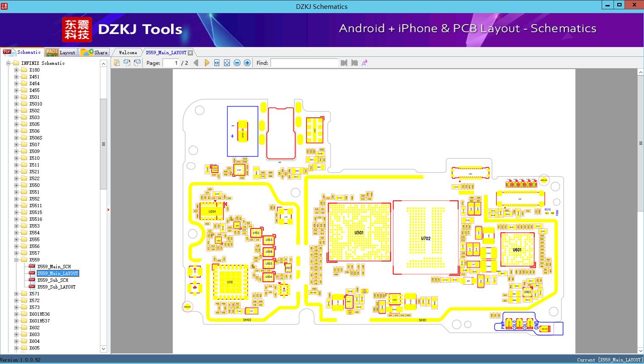Select the X559_Main_LAYOUT document tab
644x364 pixels.
(166, 53)
